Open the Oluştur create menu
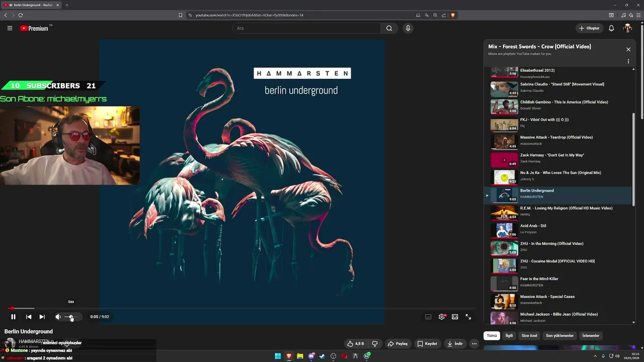Image resolution: width=644 pixels, height=362 pixels. 589,28
